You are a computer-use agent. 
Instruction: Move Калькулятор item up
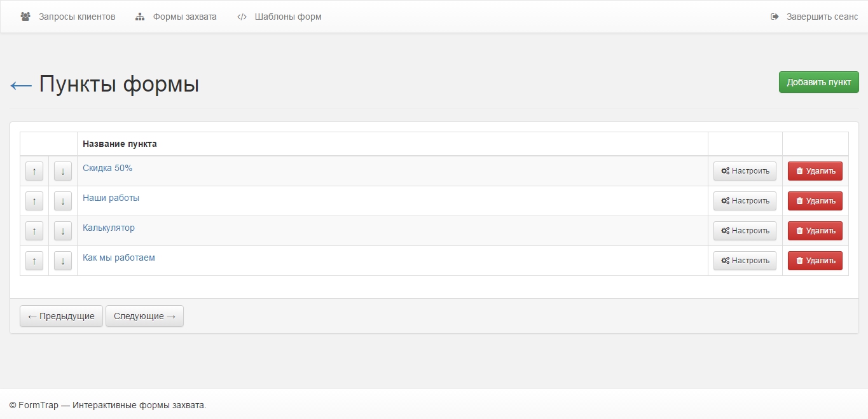[x=34, y=231]
